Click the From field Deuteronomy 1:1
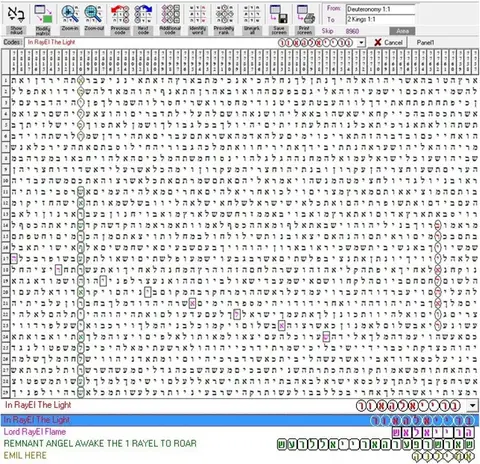 point(380,9)
